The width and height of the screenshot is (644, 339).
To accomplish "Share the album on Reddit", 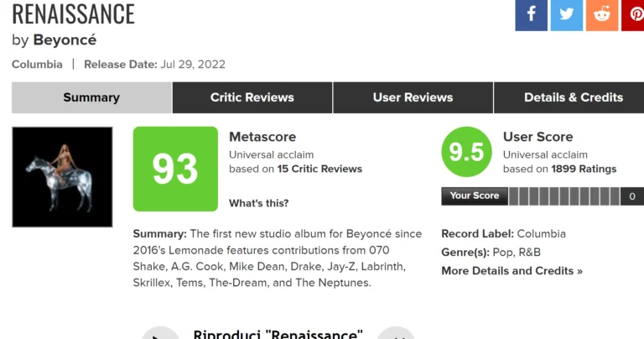I will [602, 14].
